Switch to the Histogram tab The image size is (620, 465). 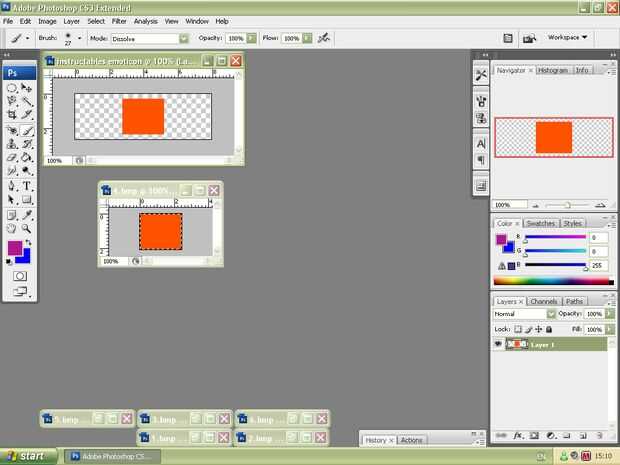coord(553,70)
